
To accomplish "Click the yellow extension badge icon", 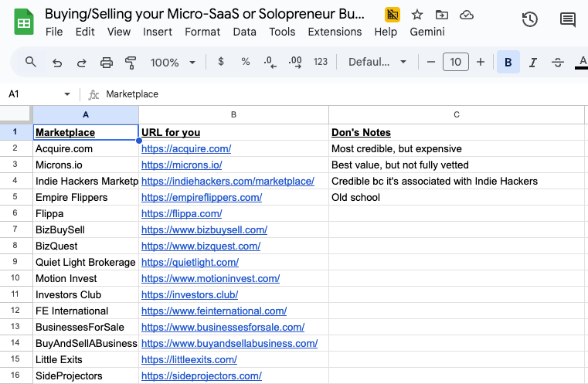I will coord(393,15).
